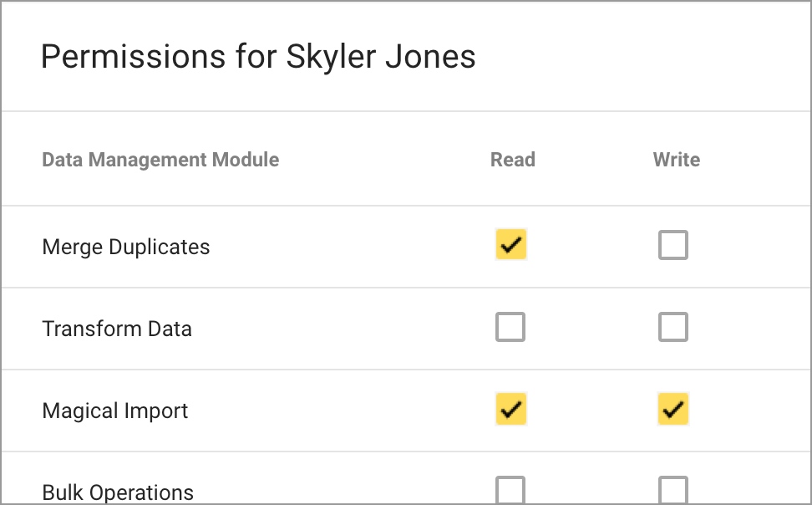Enable Write permission for Merge Duplicates
Viewport: 812px width, 505px height.
673,244
